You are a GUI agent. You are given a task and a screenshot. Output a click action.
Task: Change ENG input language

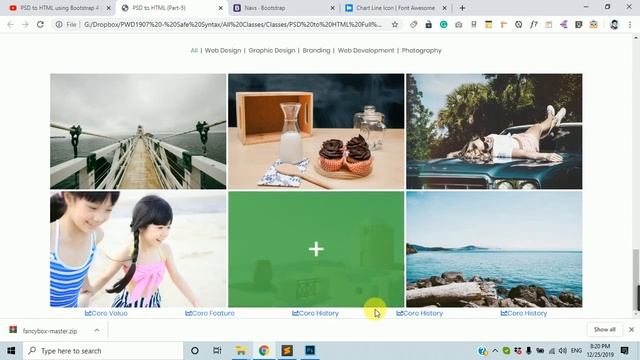[x=576, y=351]
